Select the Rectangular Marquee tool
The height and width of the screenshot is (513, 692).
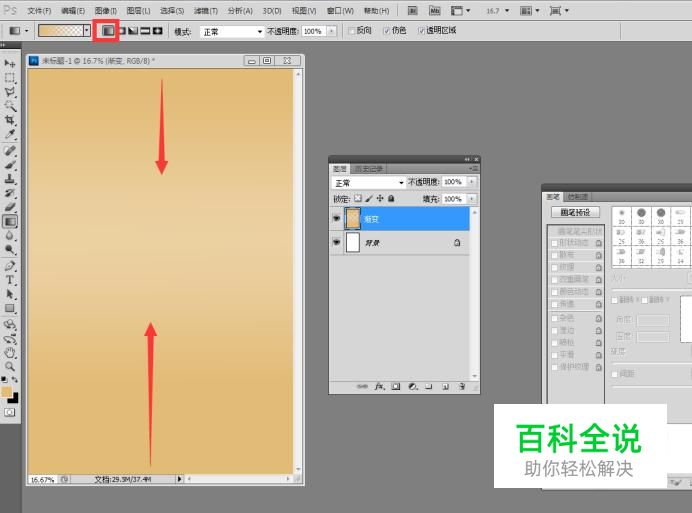point(9,78)
